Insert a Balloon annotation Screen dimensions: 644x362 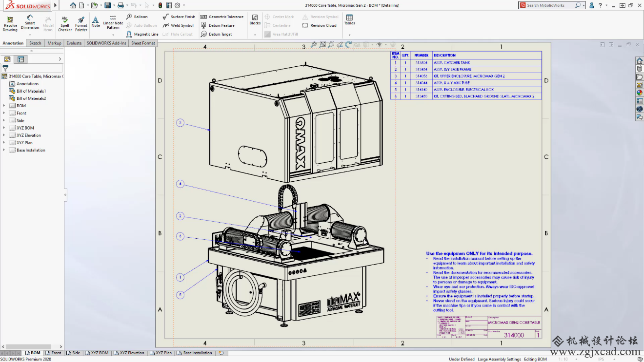(137, 17)
